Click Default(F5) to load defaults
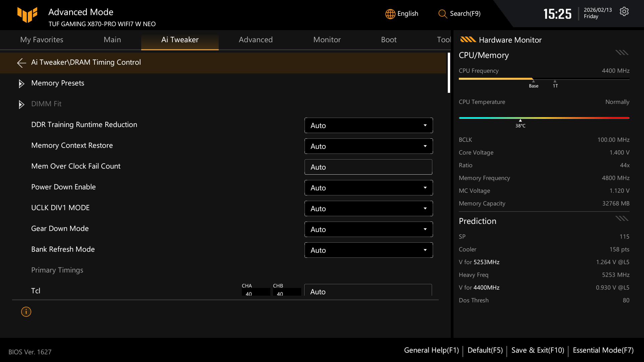The width and height of the screenshot is (644, 362). 485,350
